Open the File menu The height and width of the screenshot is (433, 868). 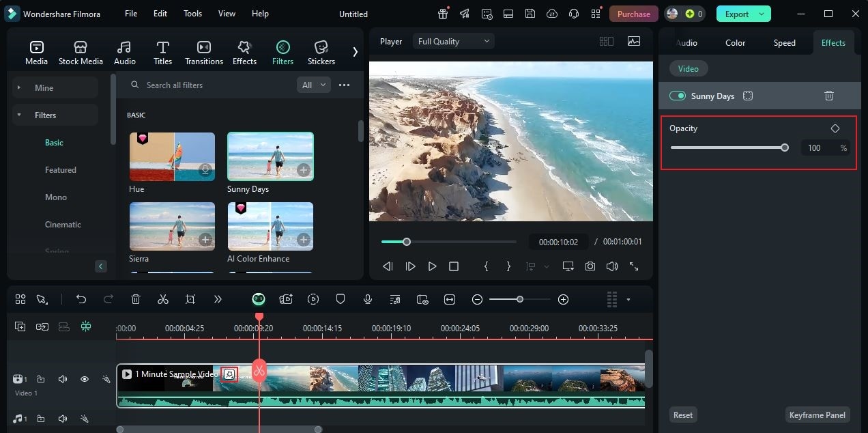131,14
